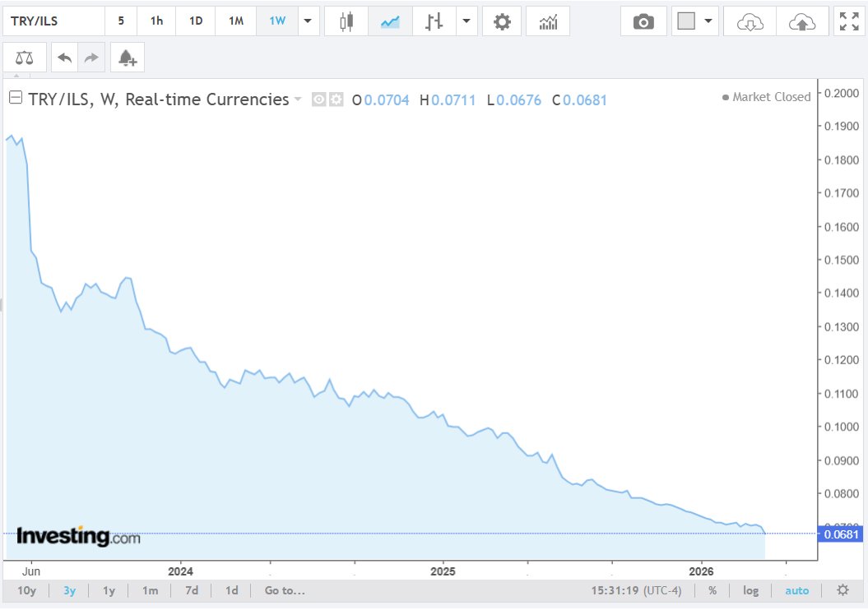Click the 0.2000 price axis label
This screenshot has width=868, height=610.
pyautogui.click(x=842, y=93)
